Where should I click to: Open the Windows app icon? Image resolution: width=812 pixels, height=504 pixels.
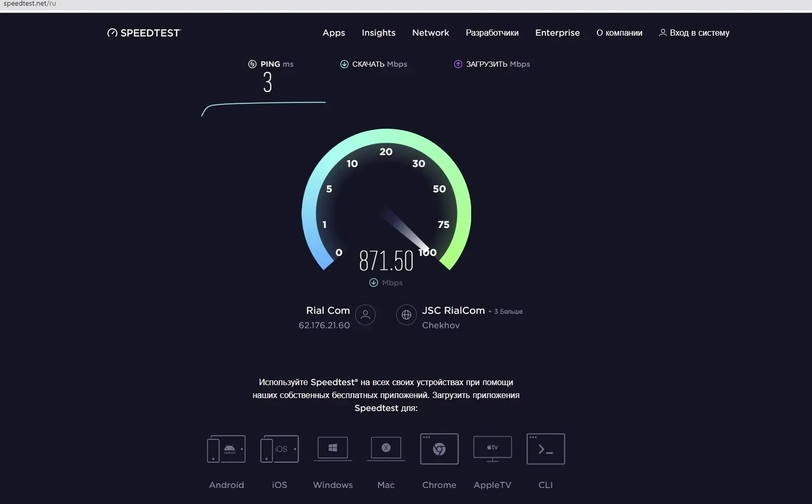pyautogui.click(x=333, y=448)
